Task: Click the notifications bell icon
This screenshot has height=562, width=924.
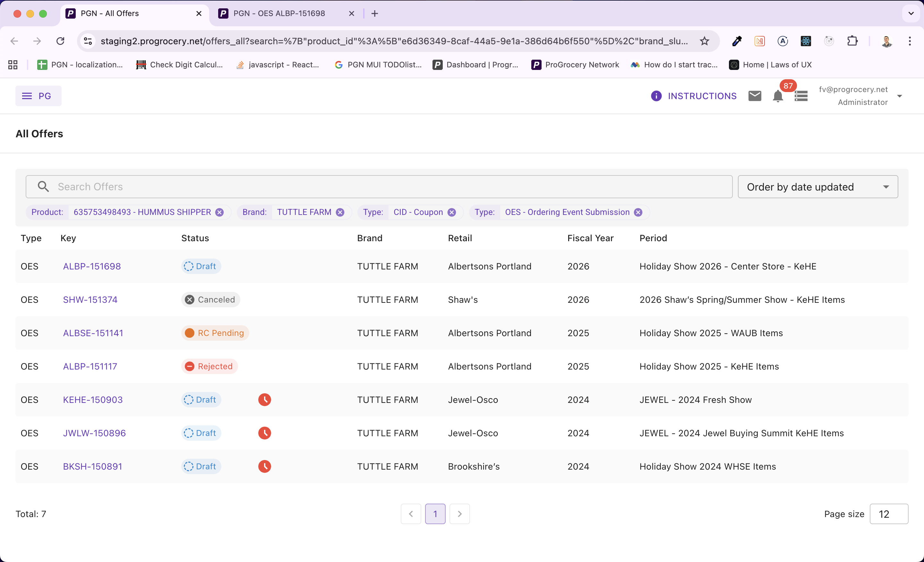Action: [778, 96]
